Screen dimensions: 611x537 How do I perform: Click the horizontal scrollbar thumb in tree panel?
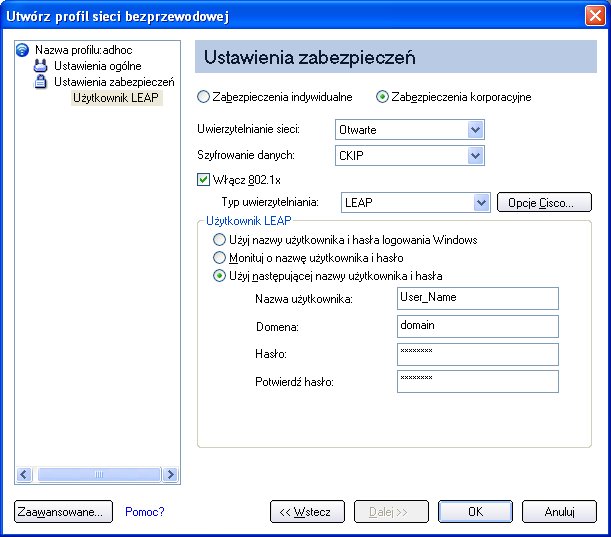[x=99, y=474]
